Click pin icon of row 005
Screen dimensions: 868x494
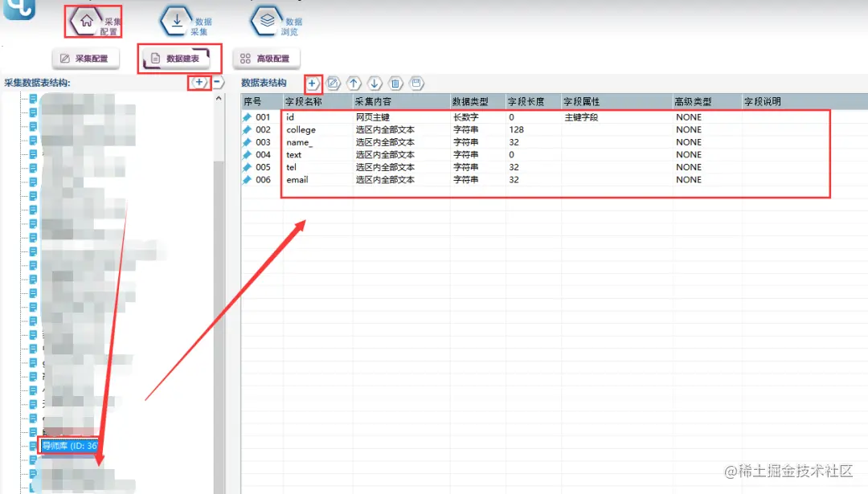(x=248, y=167)
